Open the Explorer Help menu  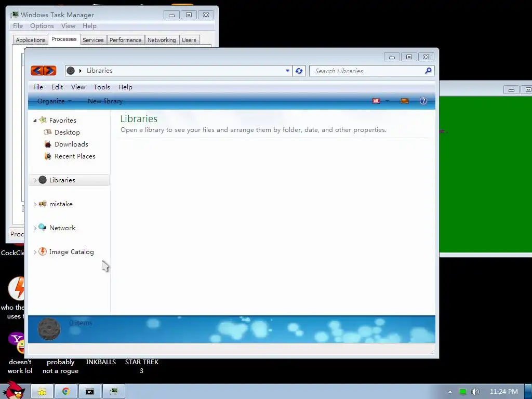(x=125, y=87)
